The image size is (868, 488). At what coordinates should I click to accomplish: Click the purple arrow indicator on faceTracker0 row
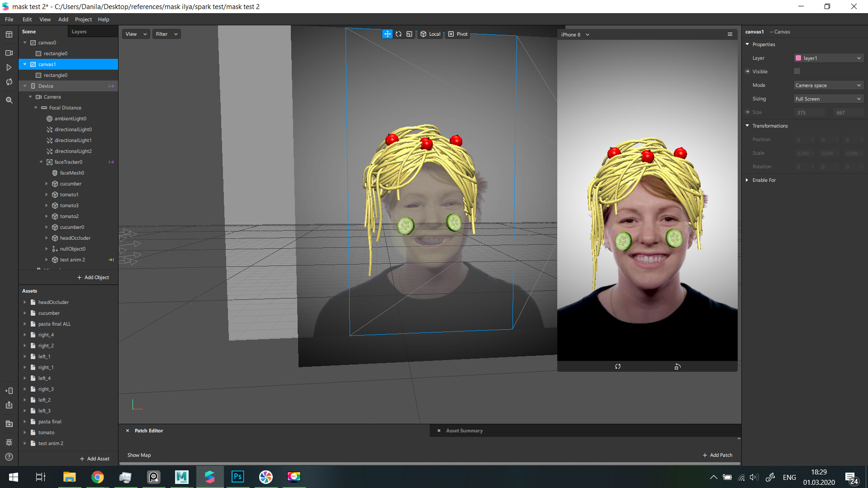pos(111,162)
